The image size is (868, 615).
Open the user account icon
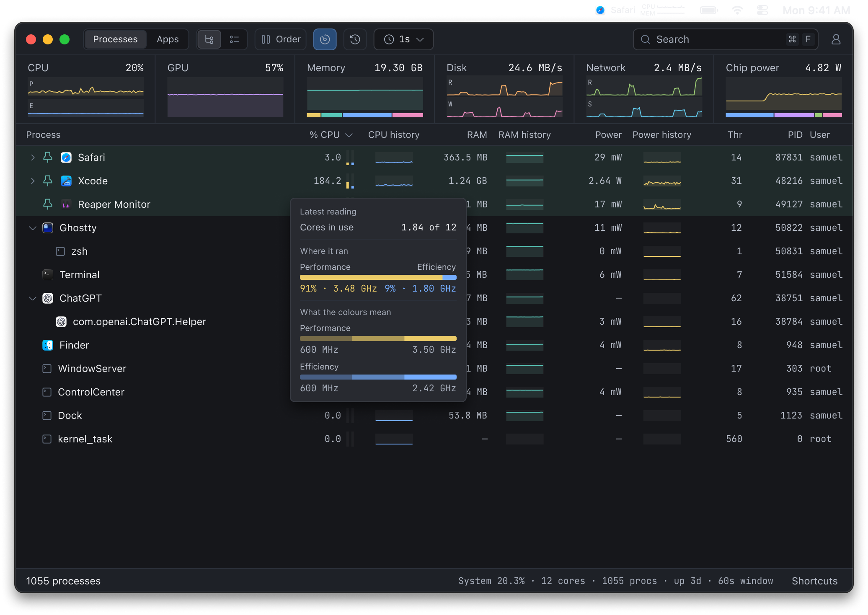(x=836, y=39)
